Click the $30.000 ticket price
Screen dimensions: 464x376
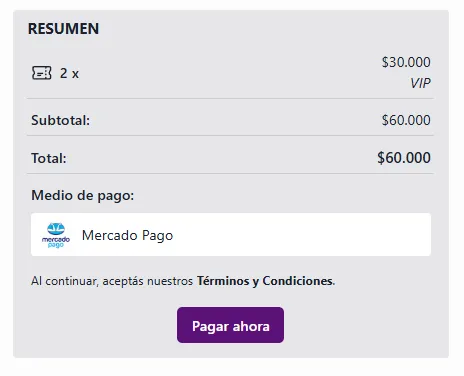click(406, 62)
